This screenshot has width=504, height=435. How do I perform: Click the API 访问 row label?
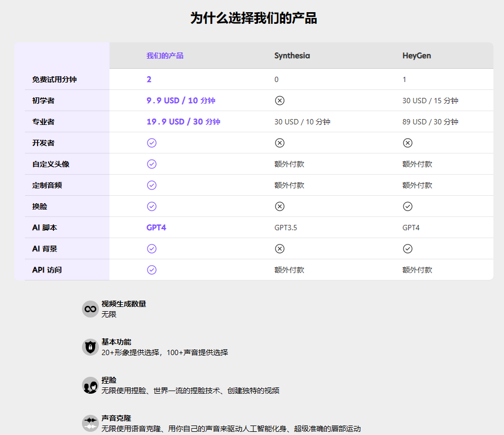point(47,270)
